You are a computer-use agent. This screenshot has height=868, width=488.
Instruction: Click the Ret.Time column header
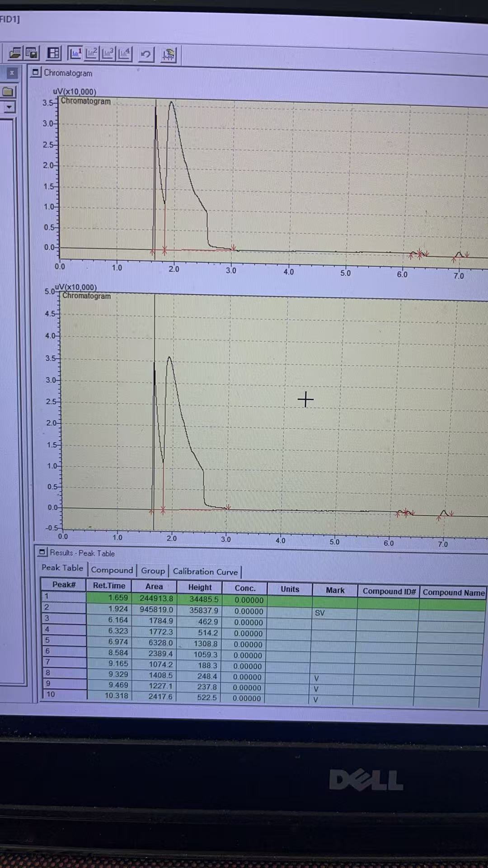point(109,585)
